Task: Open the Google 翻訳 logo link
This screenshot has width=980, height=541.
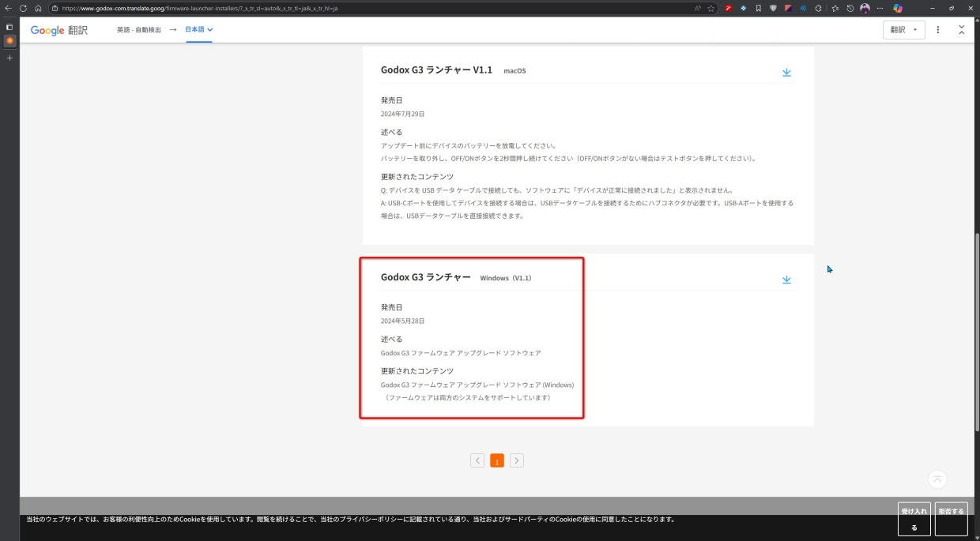Action: [x=59, y=30]
